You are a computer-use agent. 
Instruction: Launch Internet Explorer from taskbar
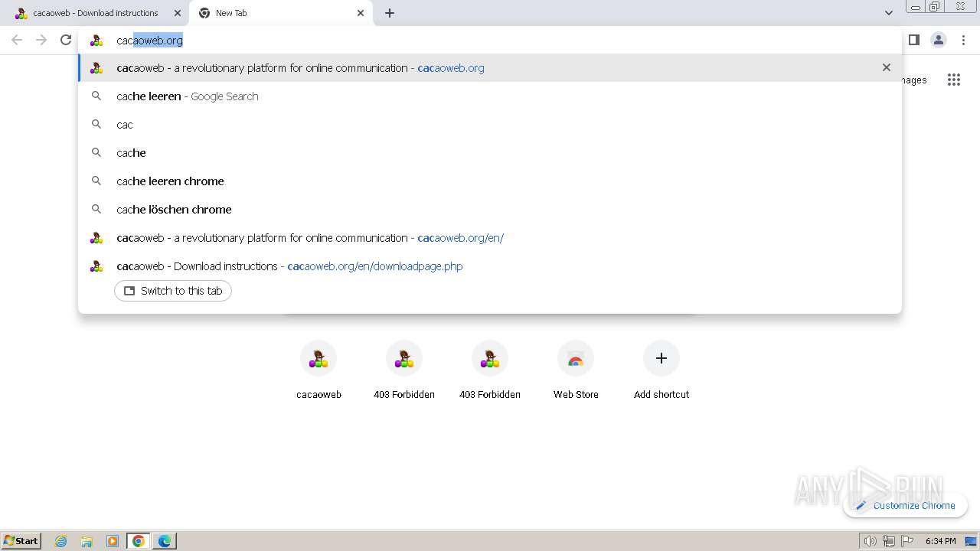(x=61, y=541)
